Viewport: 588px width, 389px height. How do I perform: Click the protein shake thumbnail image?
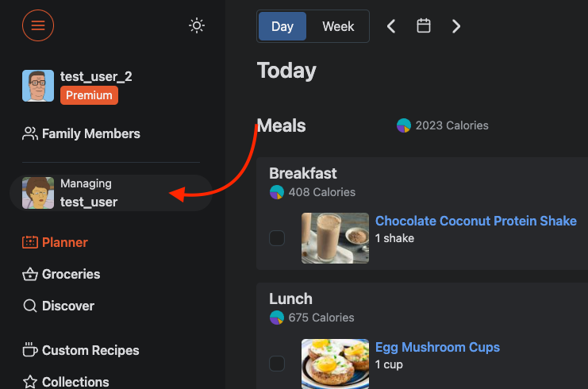click(x=335, y=237)
